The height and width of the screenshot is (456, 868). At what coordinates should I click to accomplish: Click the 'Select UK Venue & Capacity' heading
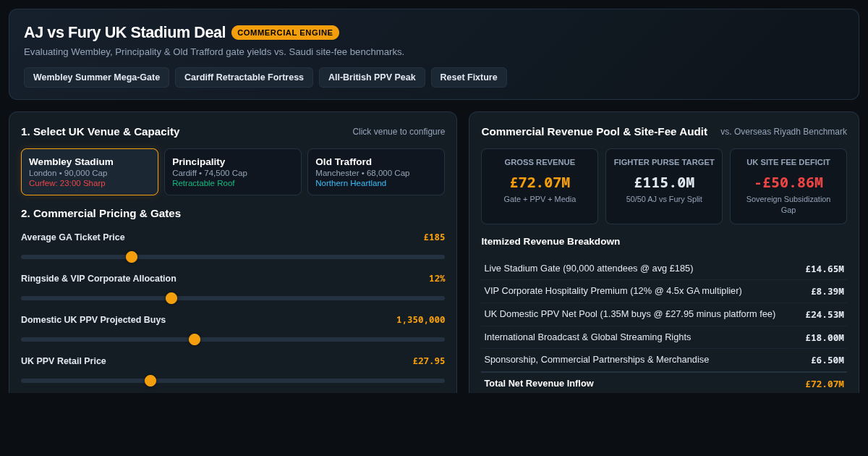(100, 131)
